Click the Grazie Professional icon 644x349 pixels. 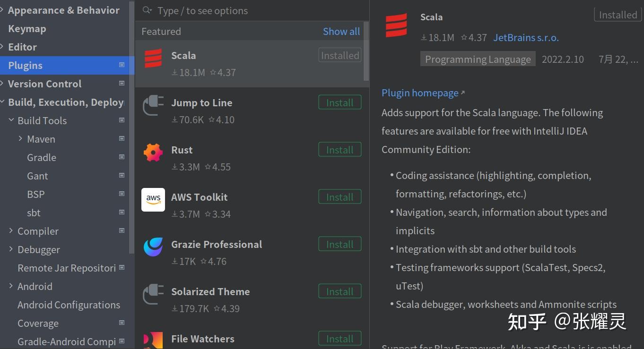click(153, 247)
